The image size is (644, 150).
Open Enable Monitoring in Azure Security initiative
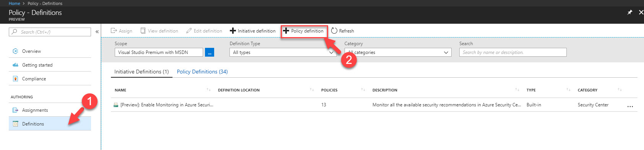click(167, 105)
